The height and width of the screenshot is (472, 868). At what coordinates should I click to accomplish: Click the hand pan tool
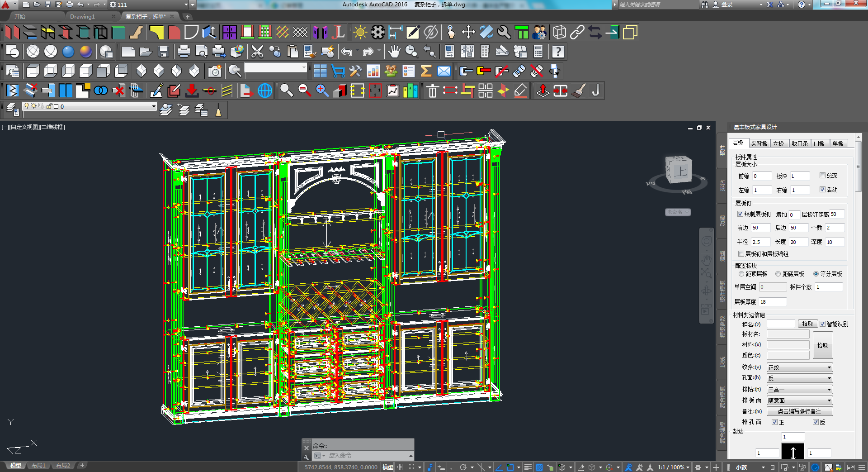point(394,52)
